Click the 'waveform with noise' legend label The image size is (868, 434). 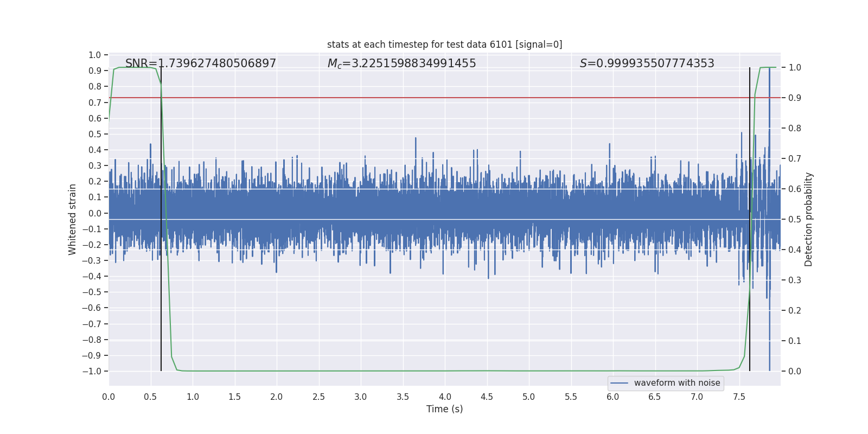676,383
